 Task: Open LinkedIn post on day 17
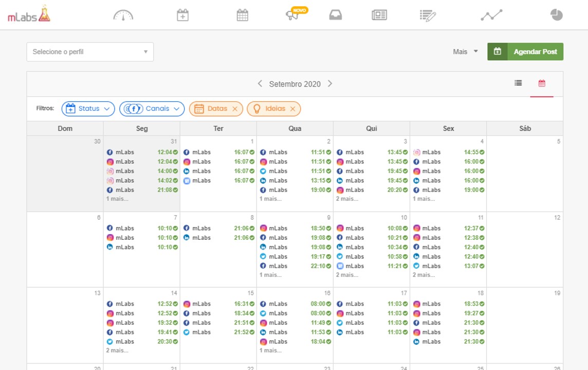372,332
